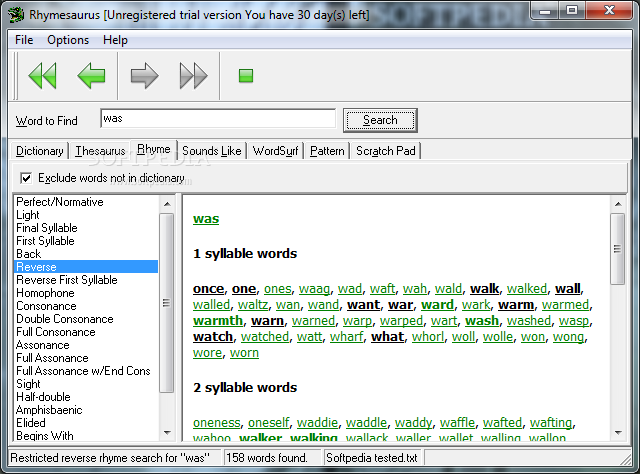The height and width of the screenshot is (474, 640).
Task: Toggle Exclude words not in dictionary checkbox
Action: (26, 178)
